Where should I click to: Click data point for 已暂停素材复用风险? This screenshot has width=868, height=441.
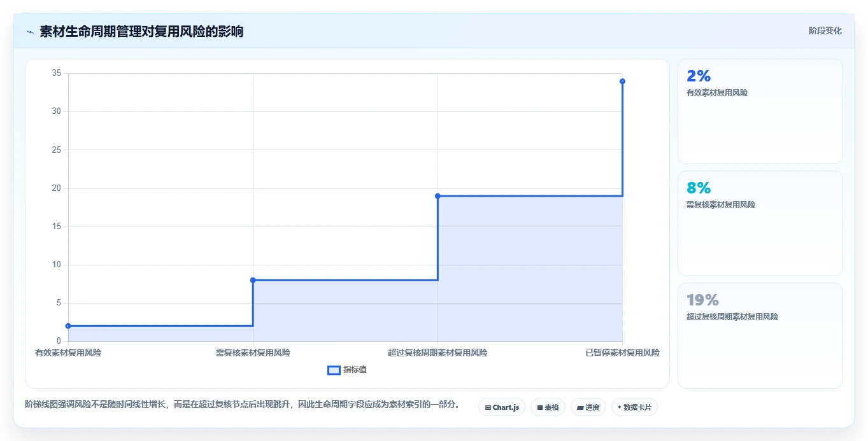pyautogui.click(x=622, y=81)
